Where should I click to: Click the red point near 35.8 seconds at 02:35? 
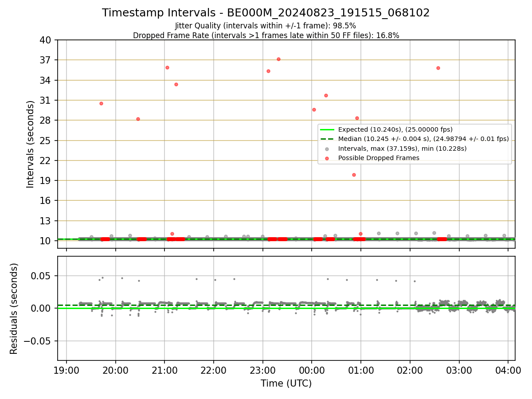click(x=438, y=68)
